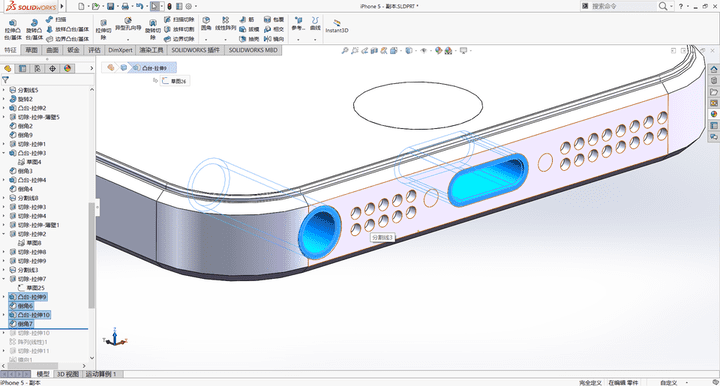Screen dimensions: 720x386
Task: Click the 搜索命令 search command field
Action: pyautogui.click(x=619, y=6)
